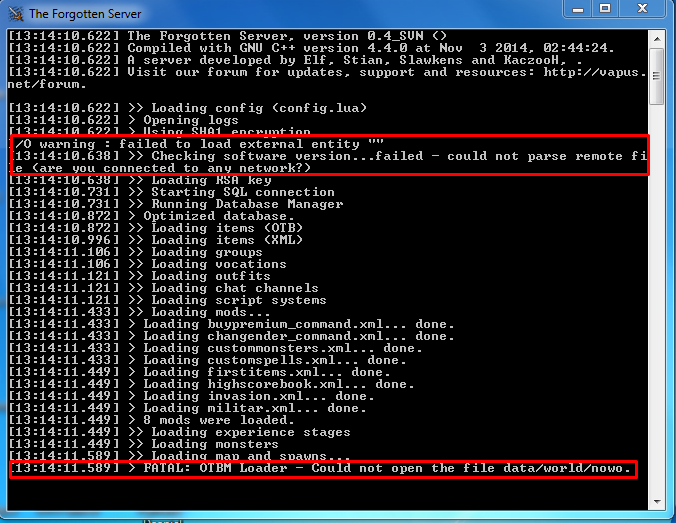This screenshot has height=523, width=676.
Task: Click the Forgotten Server title bar icon
Action: coord(16,14)
